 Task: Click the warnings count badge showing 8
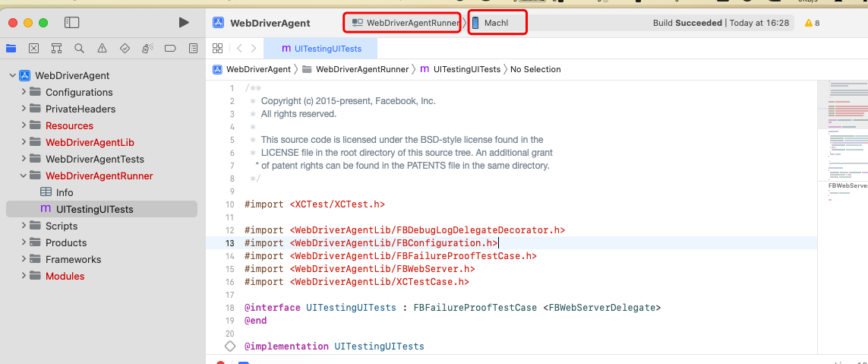pyautogui.click(x=812, y=23)
